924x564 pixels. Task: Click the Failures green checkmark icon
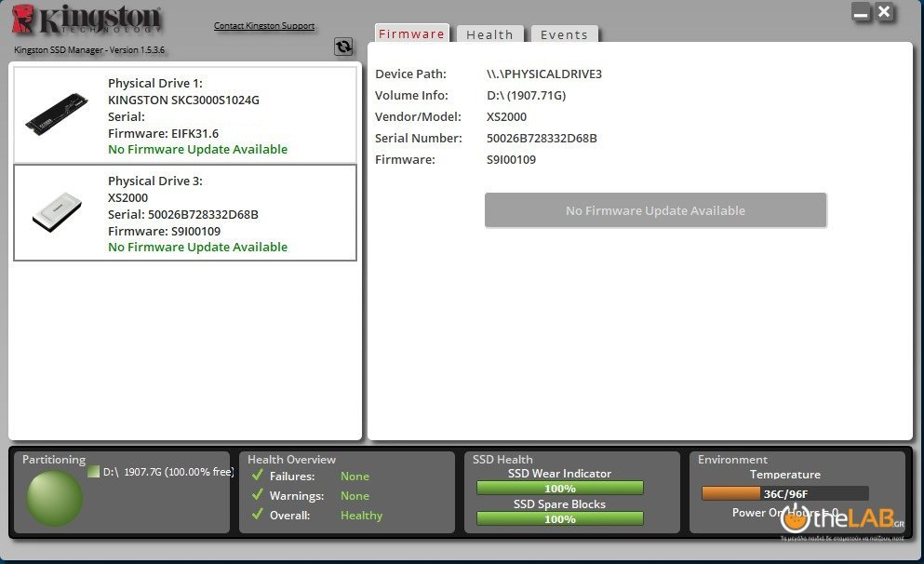click(x=257, y=475)
